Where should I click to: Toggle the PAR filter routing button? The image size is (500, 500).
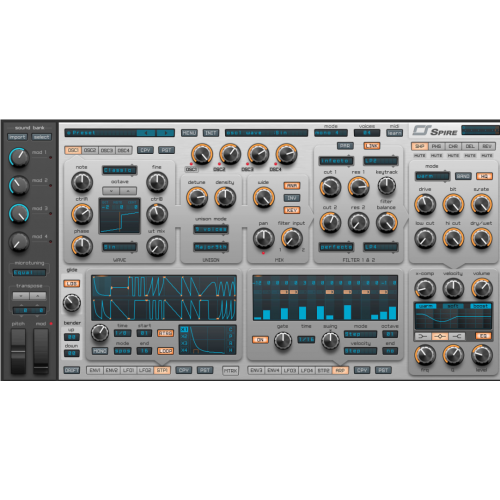click(345, 146)
